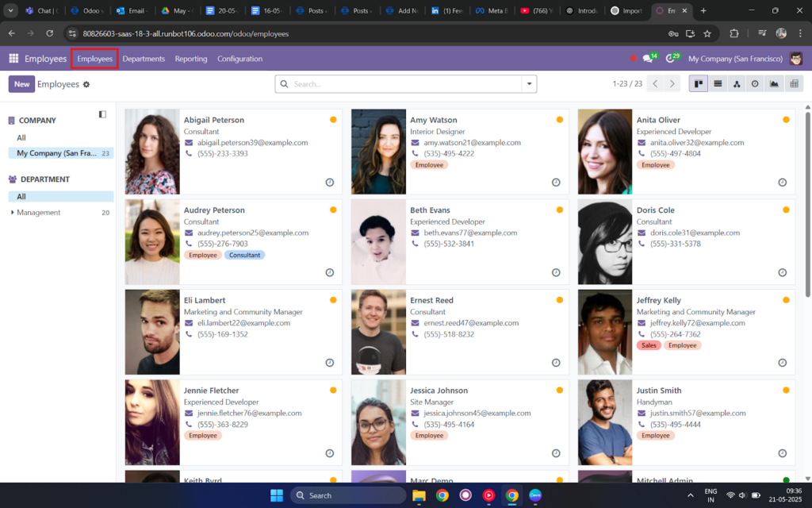Click the email icon on Eli Lambert card
This screenshot has width=812, height=508.
coord(189,323)
